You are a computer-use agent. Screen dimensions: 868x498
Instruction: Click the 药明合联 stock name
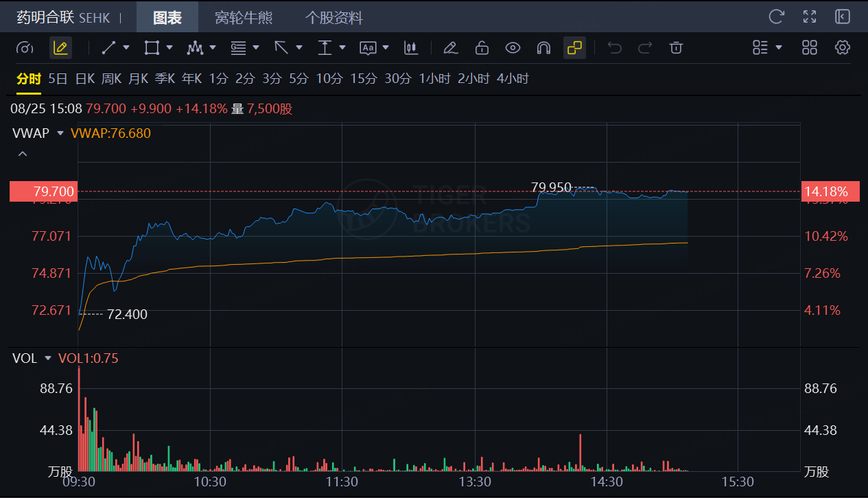[45, 17]
